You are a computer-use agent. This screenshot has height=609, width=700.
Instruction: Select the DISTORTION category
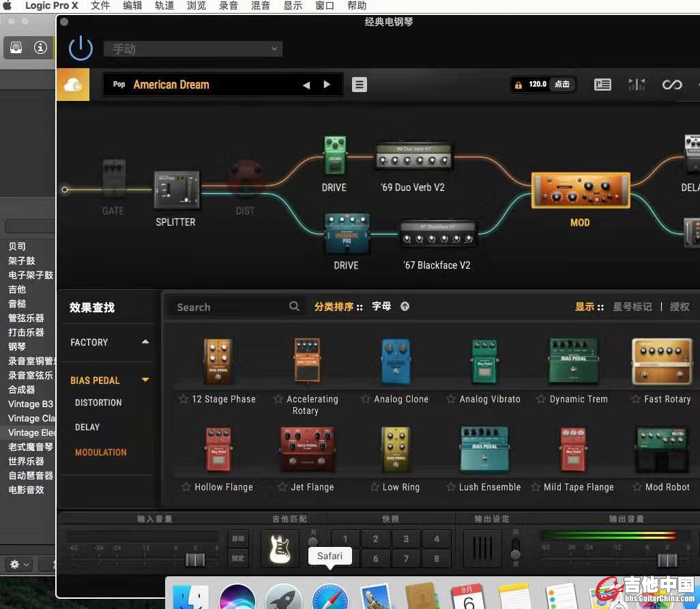click(98, 403)
